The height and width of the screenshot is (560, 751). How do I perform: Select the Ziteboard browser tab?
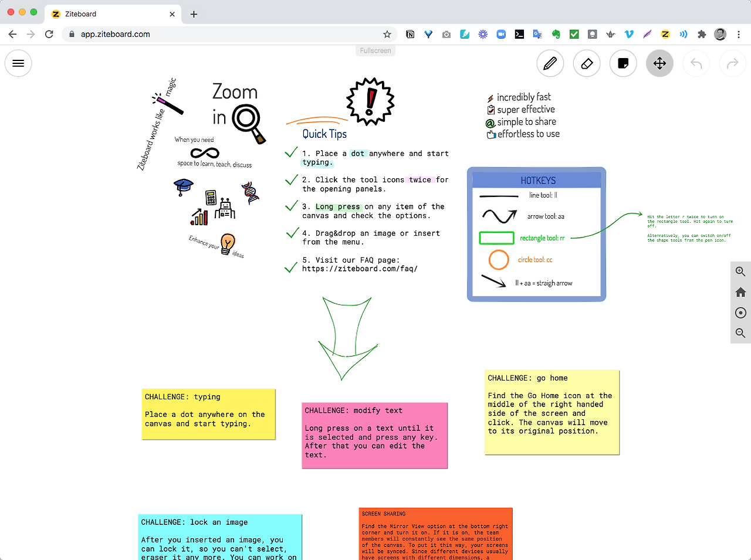pyautogui.click(x=113, y=14)
